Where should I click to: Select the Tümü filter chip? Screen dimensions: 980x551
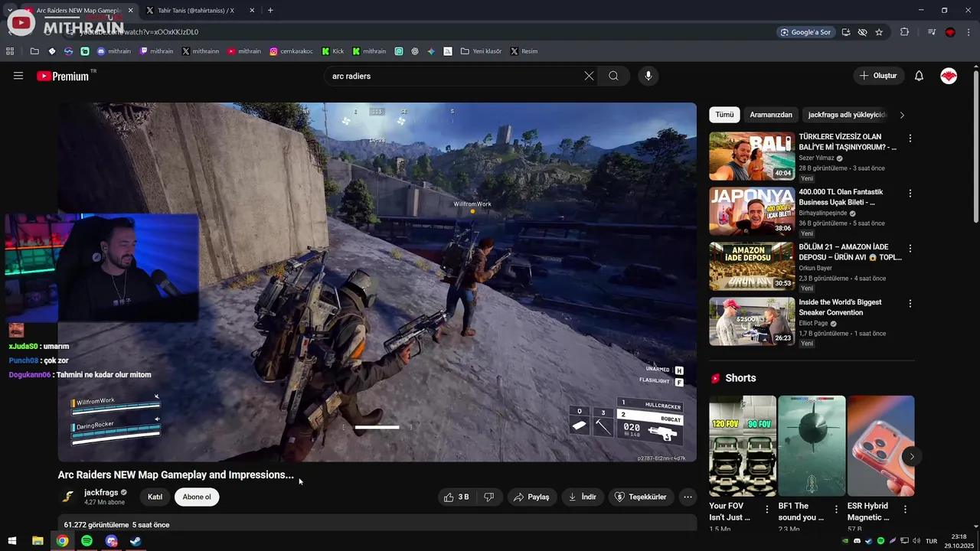pyautogui.click(x=724, y=115)
